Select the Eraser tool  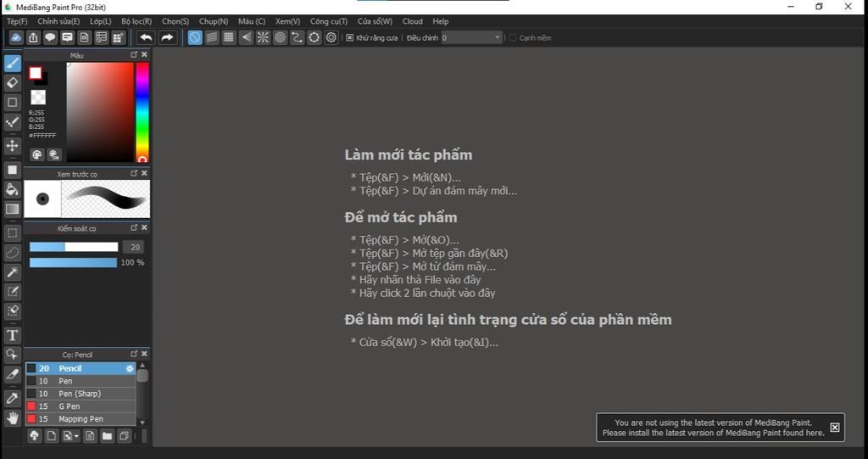(x=12, y=82)
